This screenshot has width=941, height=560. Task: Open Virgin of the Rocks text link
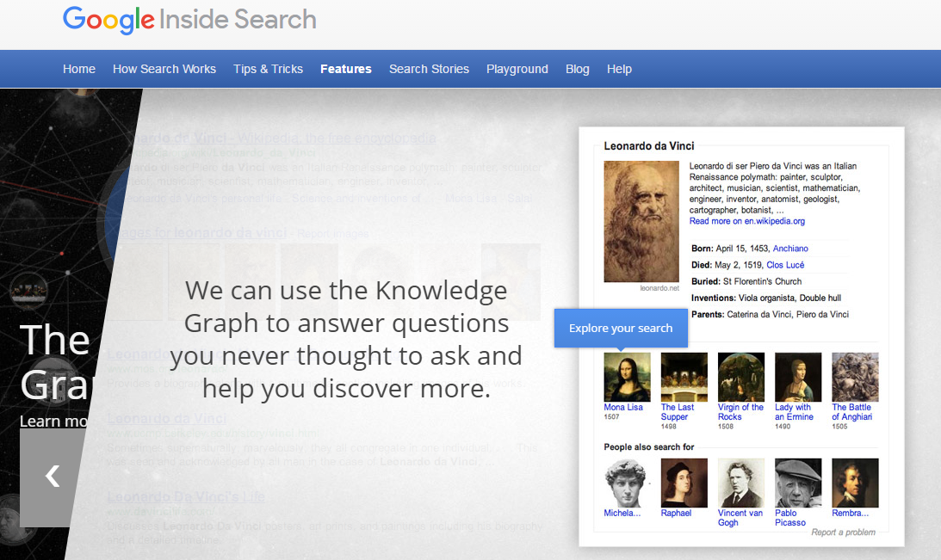pos(740,412)
